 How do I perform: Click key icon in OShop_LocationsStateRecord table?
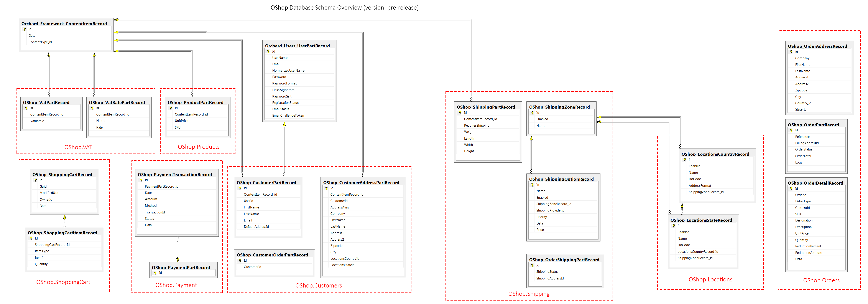(x=674, y=226)
